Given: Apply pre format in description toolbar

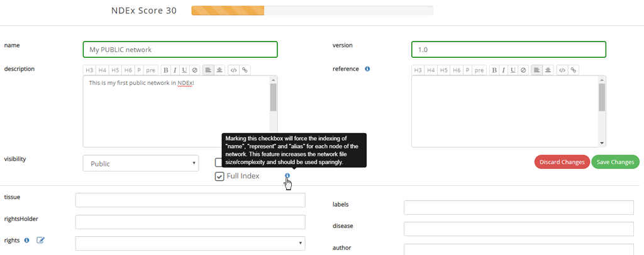Looking at the screenshot, I should point(151,70).
